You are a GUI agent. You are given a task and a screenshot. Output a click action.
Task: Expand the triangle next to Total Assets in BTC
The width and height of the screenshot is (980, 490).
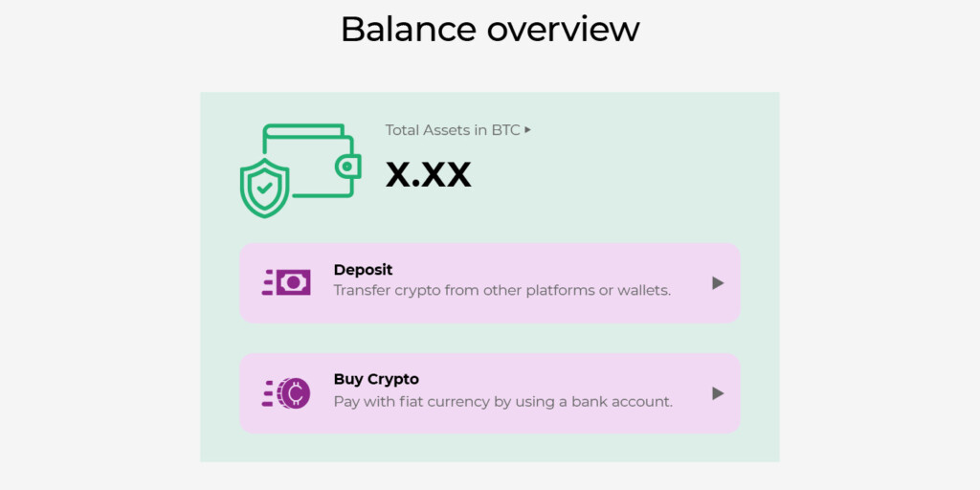[528, 129]
